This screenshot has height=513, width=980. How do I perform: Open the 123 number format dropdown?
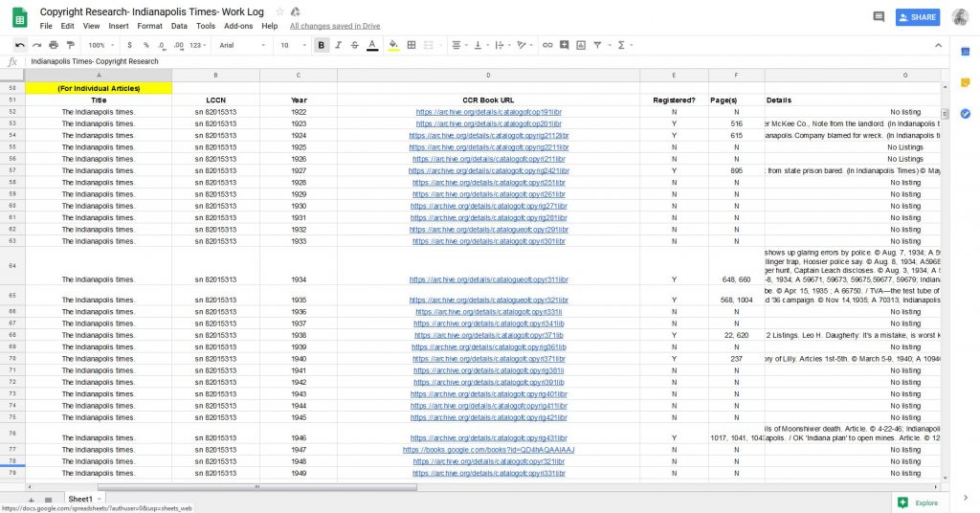[197, 45]
